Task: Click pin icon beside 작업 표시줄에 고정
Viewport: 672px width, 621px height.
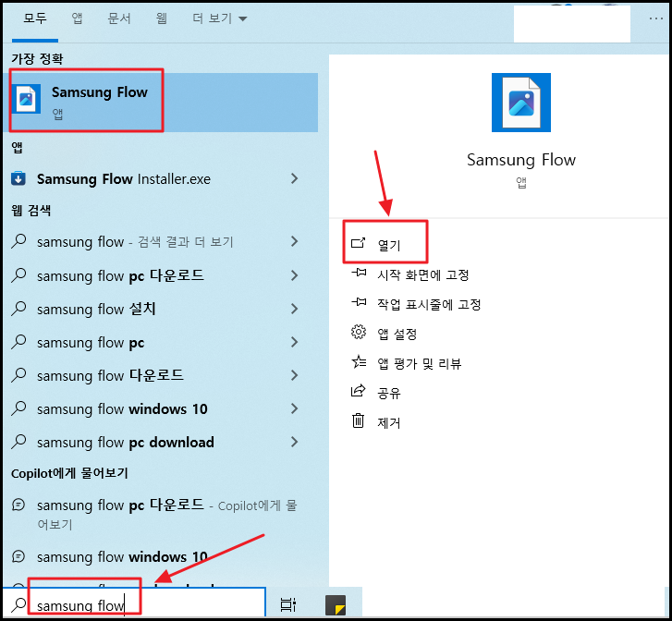Action: click(x=359, y=302)
